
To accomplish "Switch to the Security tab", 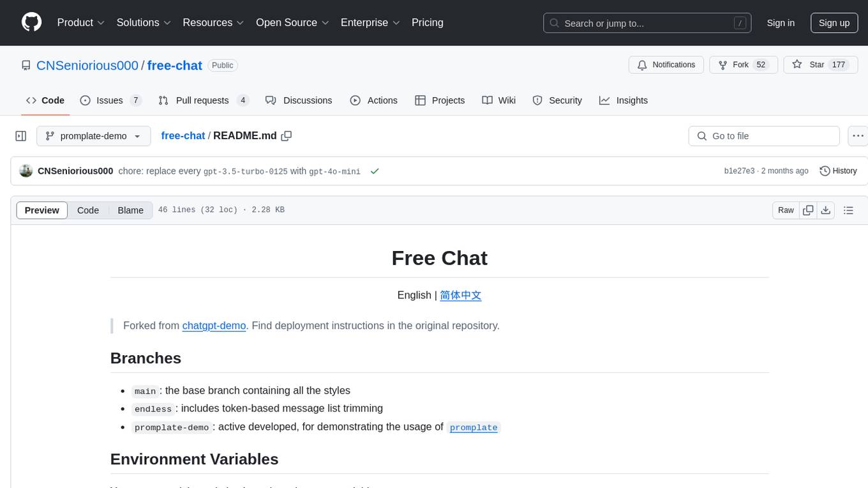I will click(557, 100).
